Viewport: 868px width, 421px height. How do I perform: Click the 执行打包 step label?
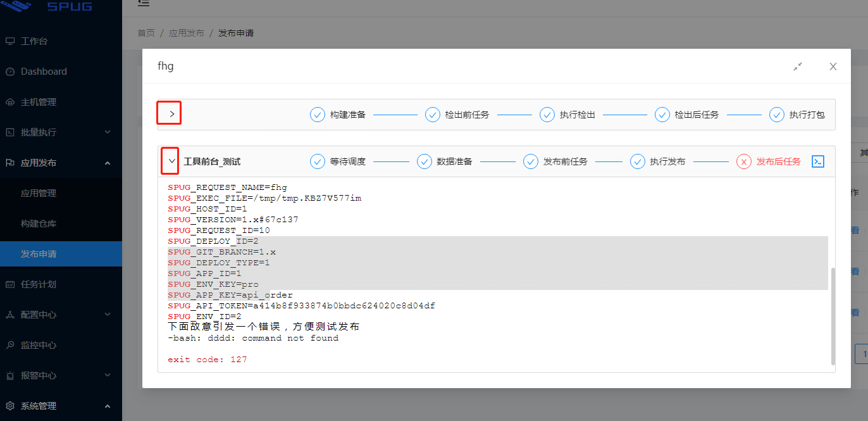point(807,115)
